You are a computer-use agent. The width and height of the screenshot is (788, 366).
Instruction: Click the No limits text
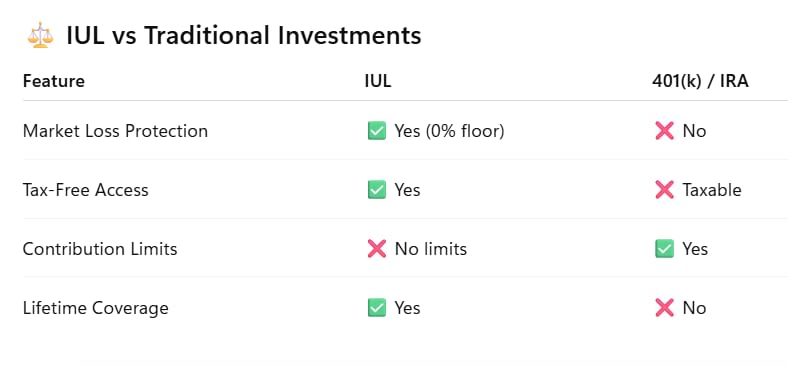tap(431, 249)
